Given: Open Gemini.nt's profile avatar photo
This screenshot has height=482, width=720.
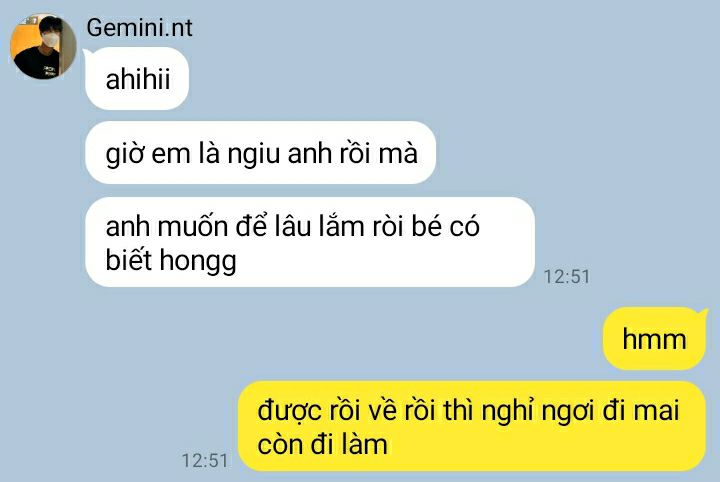Looking at the screenshot, I should pyautogui.click(x=43, y=46).
